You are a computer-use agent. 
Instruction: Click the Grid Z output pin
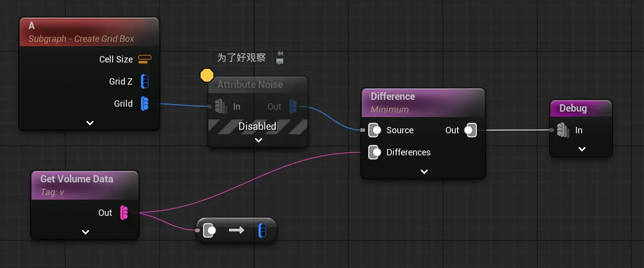coord(145,82)
